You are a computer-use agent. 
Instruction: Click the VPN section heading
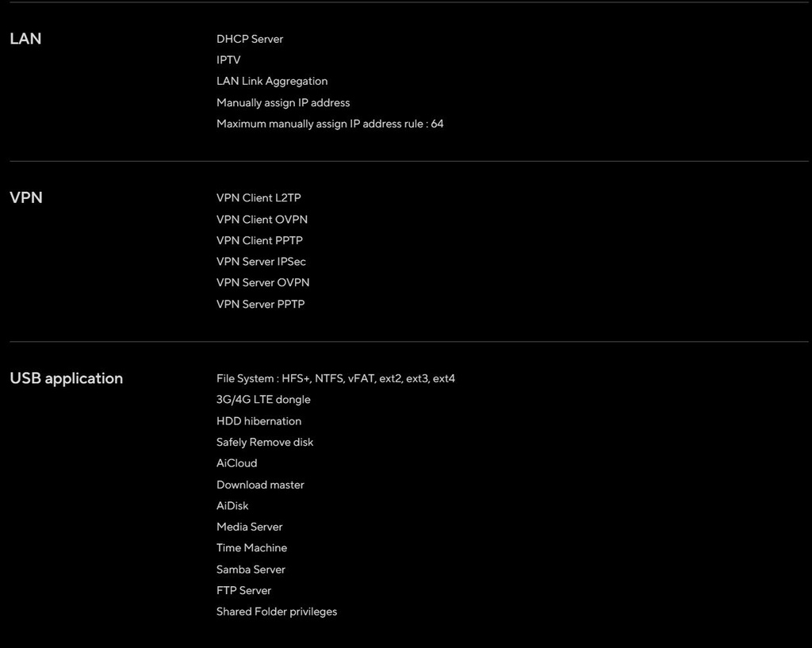26,197
